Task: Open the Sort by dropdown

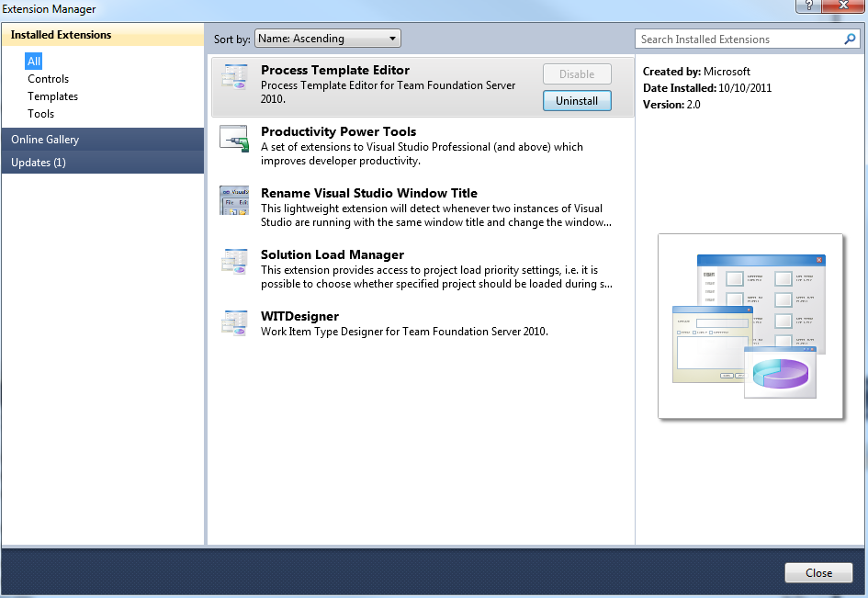Action: [328, 39]
